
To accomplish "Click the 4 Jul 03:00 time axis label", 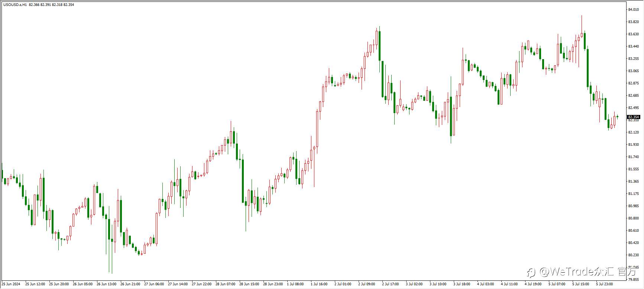I will (486, 284).
